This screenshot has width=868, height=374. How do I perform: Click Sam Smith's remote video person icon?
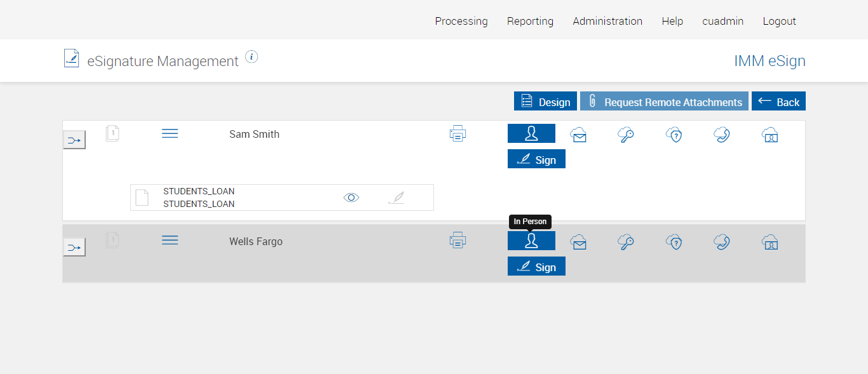point(770,135)
